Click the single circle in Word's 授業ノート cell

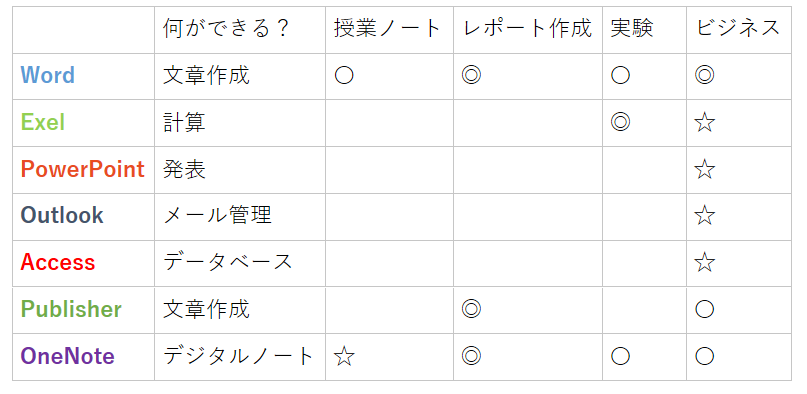[x=344, y=76]
